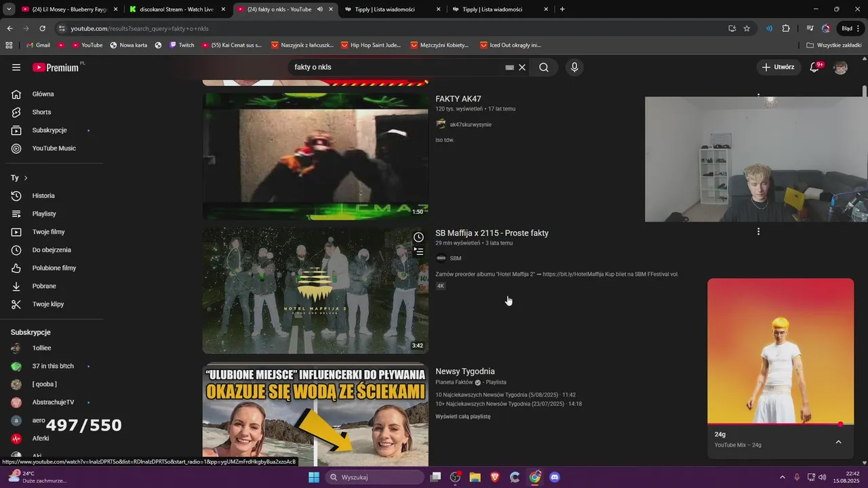Clear the search box with X

(522, 67)
